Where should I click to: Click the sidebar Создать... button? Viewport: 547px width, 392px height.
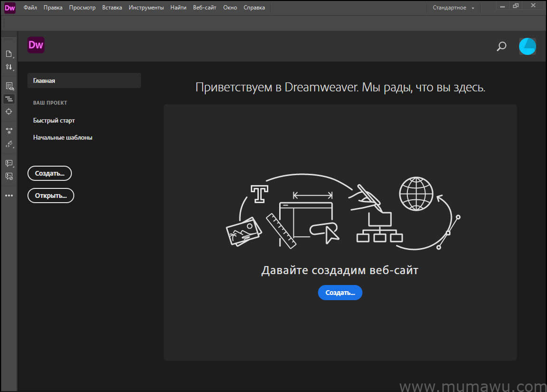tap(49, 173)
